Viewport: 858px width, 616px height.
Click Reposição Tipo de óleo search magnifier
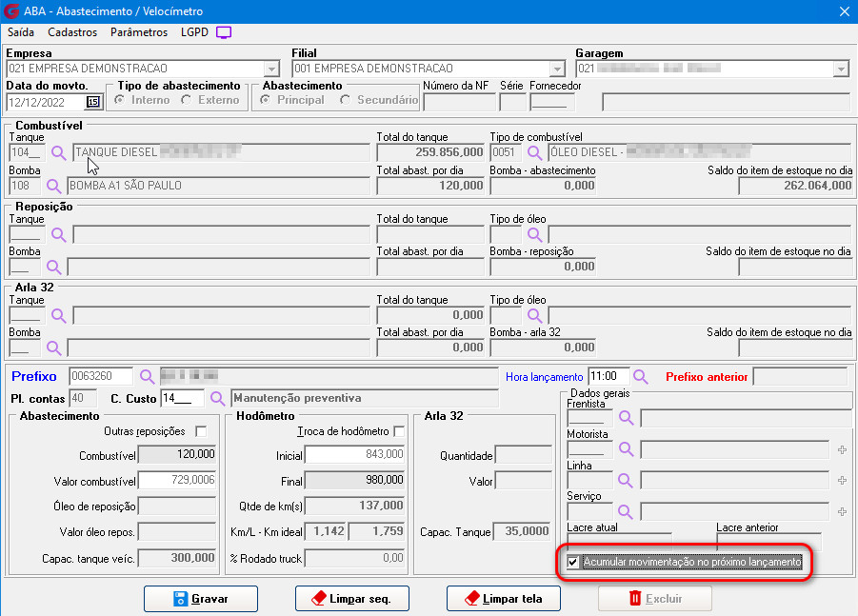534,235
